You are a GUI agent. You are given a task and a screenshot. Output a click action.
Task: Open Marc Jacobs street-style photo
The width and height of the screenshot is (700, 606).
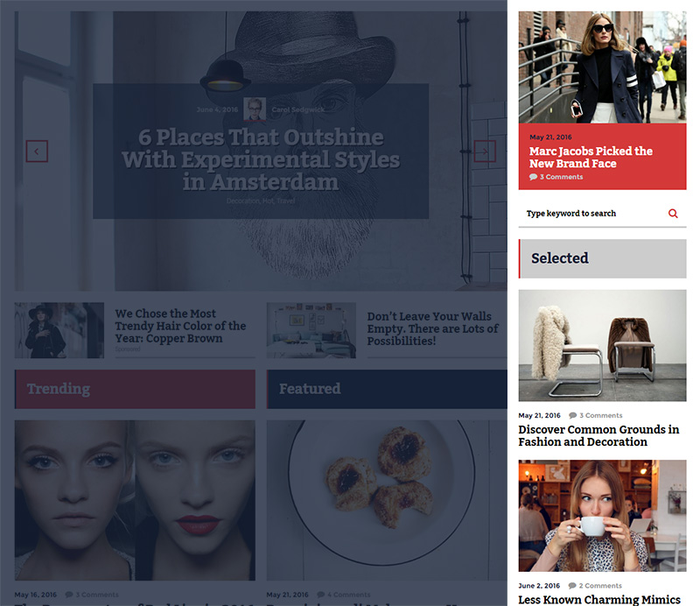pyautogui.click(x=602, y=67)
